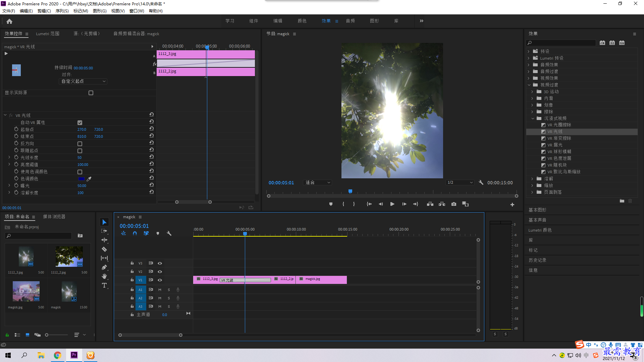Open the button editor plus icon

pos(512,204)
